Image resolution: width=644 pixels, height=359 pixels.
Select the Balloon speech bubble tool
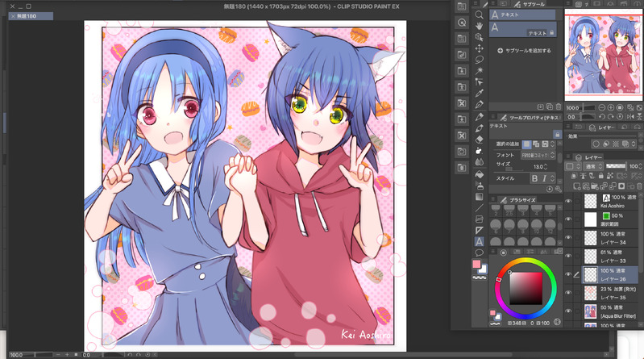tap(479, 253)
